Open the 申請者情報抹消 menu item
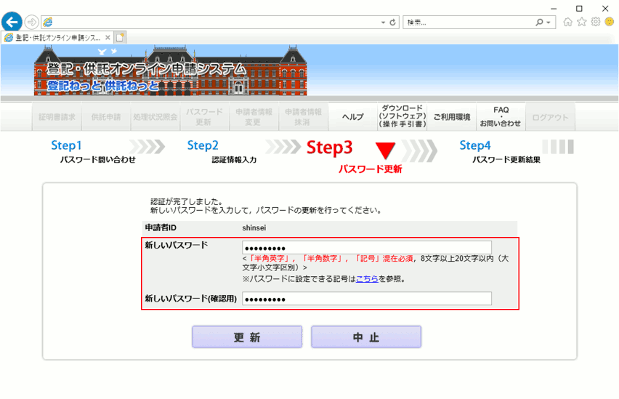This screenshot has height=399, width=619. coord(303,117)
